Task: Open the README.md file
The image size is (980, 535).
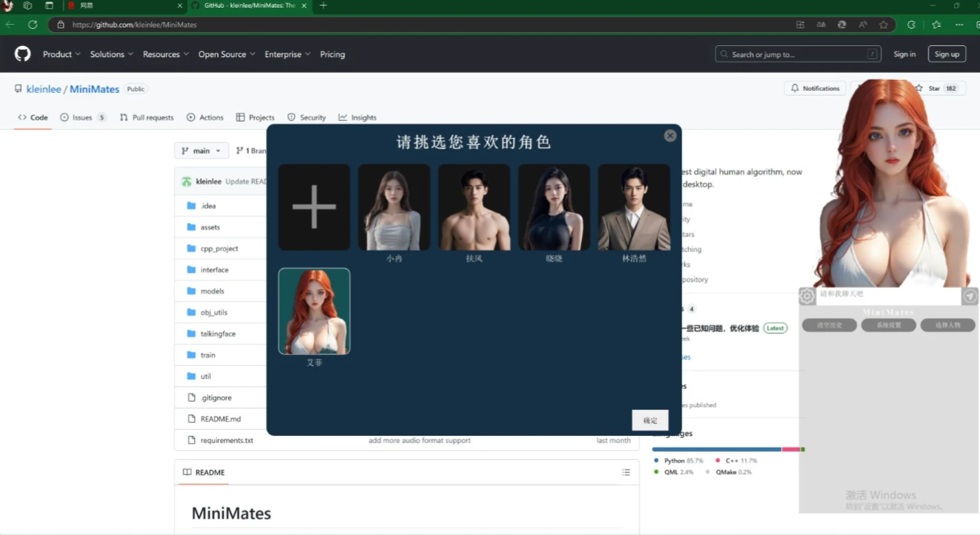Action: [x=221, y=419]
